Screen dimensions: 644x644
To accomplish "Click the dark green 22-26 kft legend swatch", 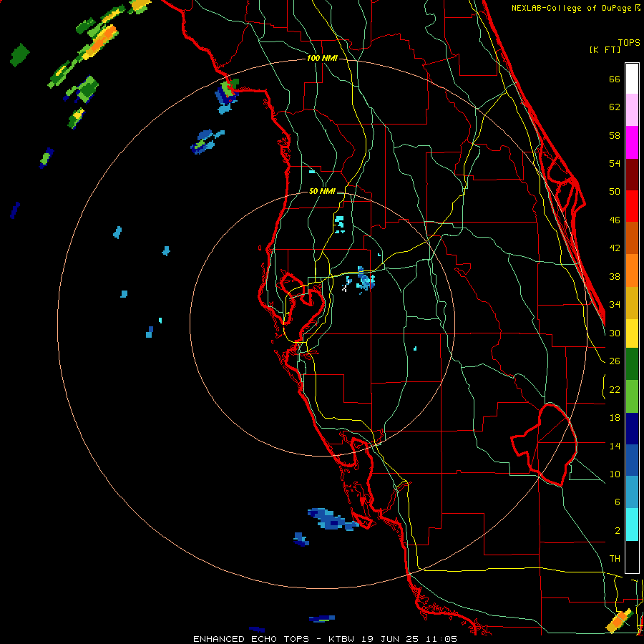I will [x=632, y=364].
